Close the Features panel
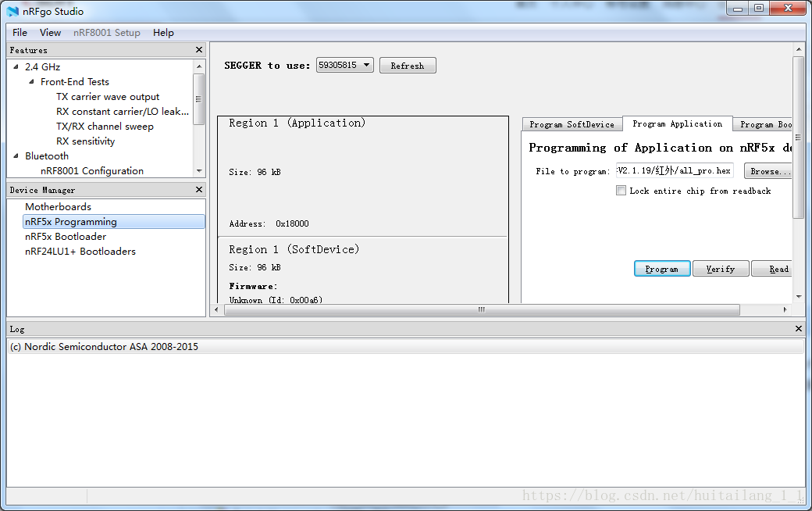 tap(199, 50)
